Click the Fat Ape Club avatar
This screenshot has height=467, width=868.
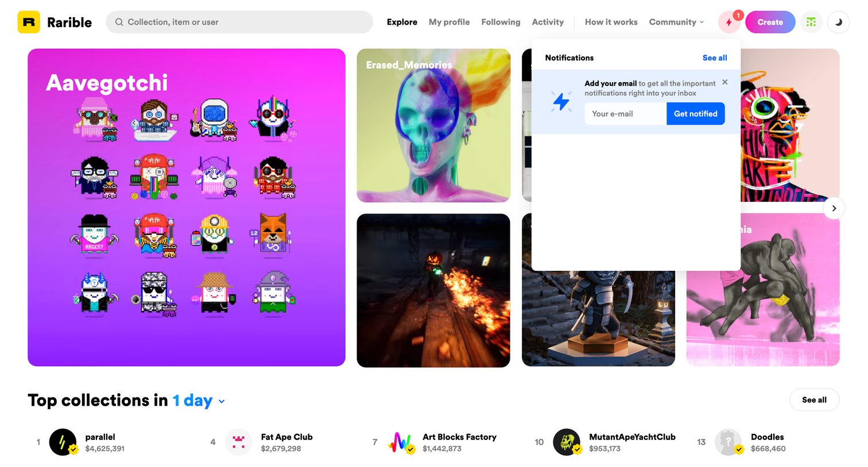[239, 442]
